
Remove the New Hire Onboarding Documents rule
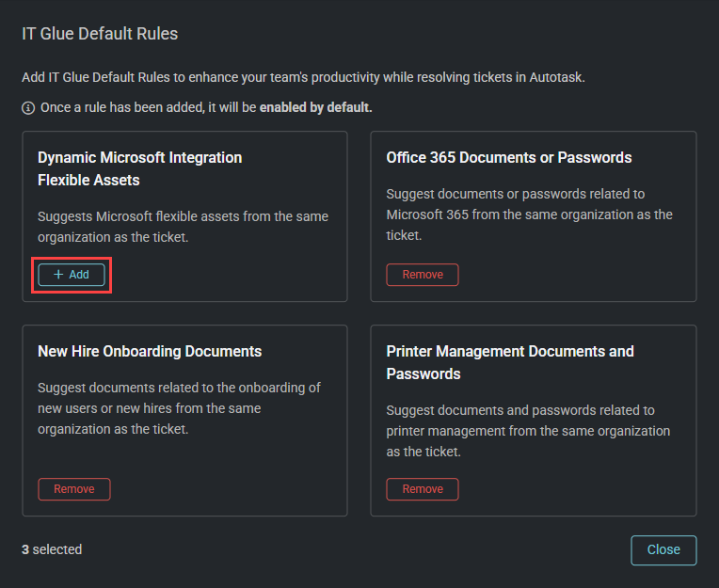tap(74, 489)
